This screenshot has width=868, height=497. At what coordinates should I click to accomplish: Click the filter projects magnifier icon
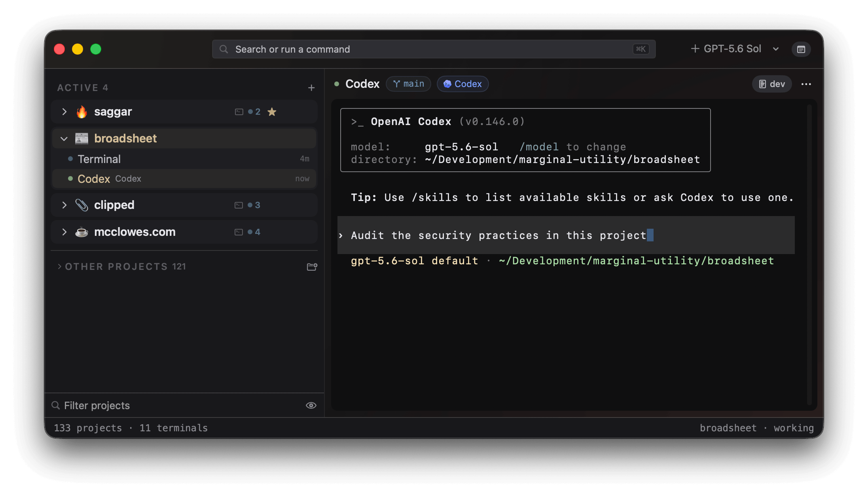point(56,405)
